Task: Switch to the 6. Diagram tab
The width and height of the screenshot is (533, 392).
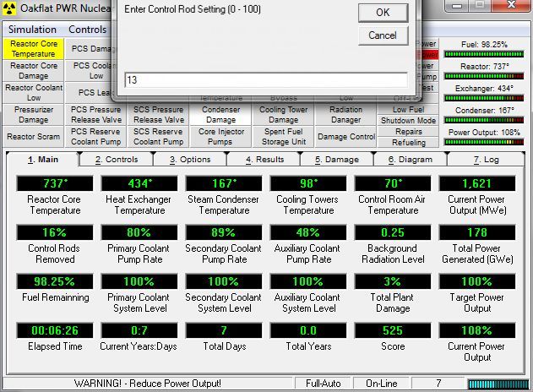Action: coord(411,160)
